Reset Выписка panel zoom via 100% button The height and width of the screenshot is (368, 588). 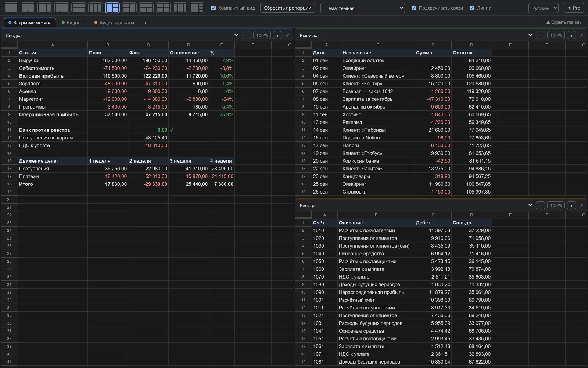click(x=556, y=35)
